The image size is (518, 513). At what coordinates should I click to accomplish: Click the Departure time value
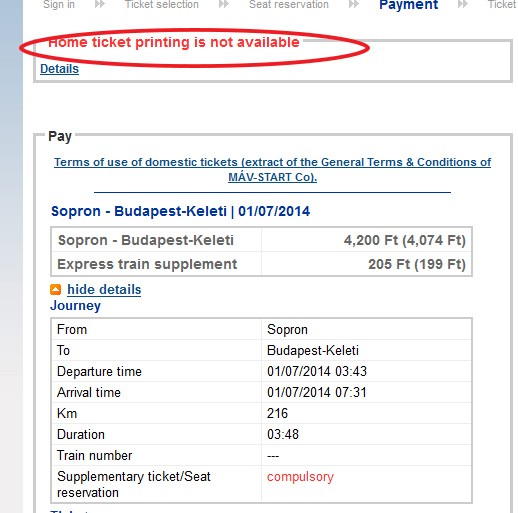point(317,371)
